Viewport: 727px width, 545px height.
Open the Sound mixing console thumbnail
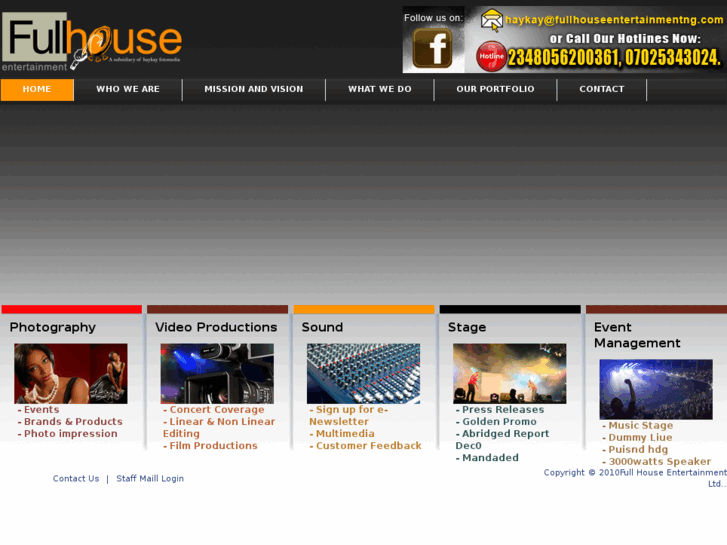[x=364, y=373]
